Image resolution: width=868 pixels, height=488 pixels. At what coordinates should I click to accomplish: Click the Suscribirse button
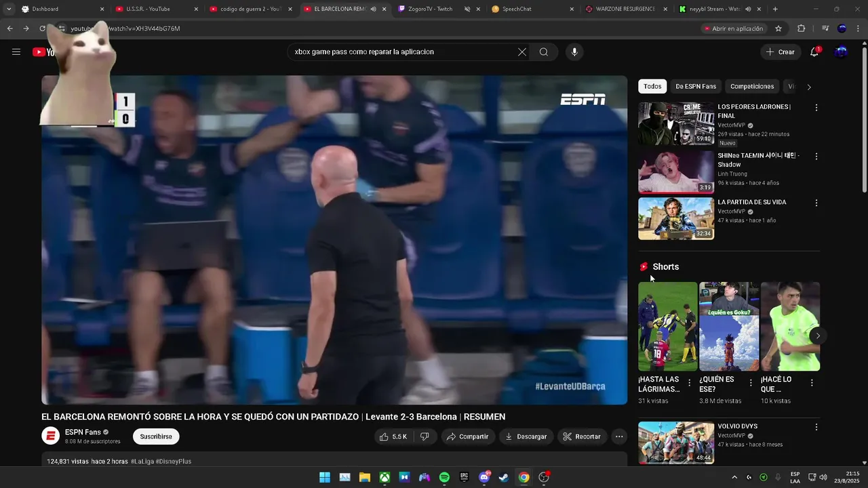[156, 436]
